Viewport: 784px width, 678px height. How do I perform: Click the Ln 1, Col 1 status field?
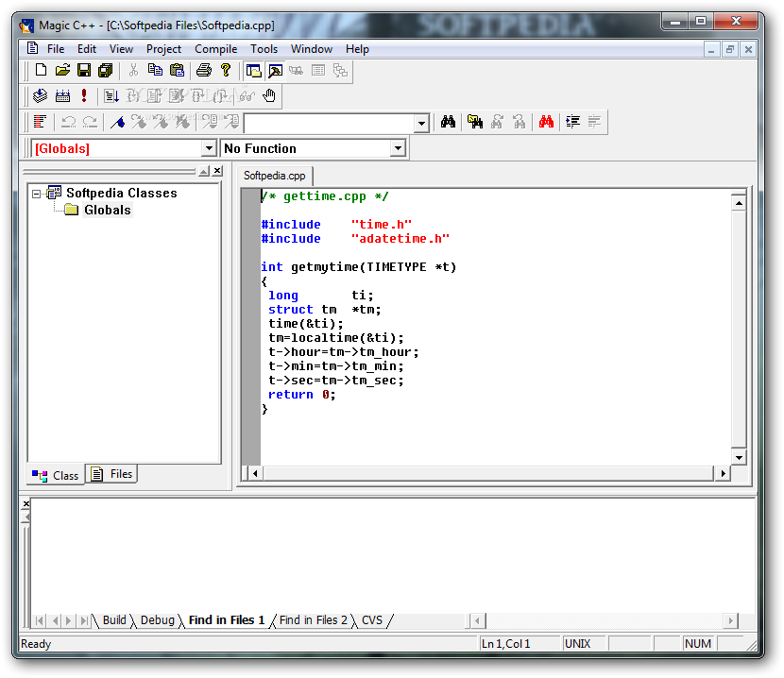[x=520, y=643]
